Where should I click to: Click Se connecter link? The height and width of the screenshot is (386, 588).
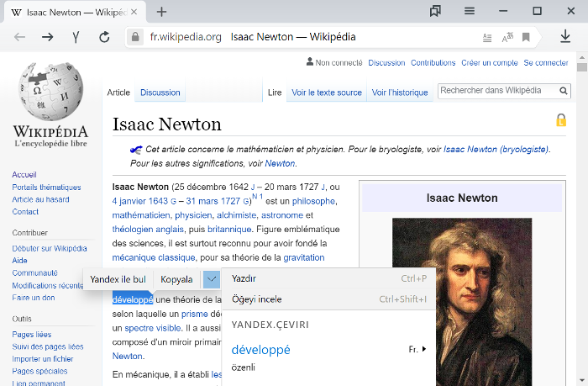[546, 63]
